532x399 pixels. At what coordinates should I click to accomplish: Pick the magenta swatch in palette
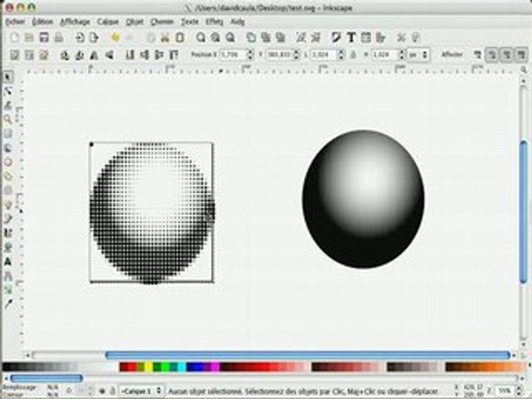click(215, 367)
